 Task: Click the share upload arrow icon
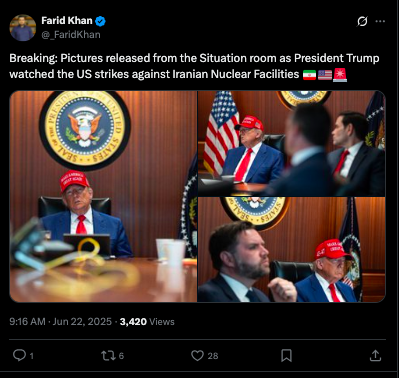pos(375,356)
